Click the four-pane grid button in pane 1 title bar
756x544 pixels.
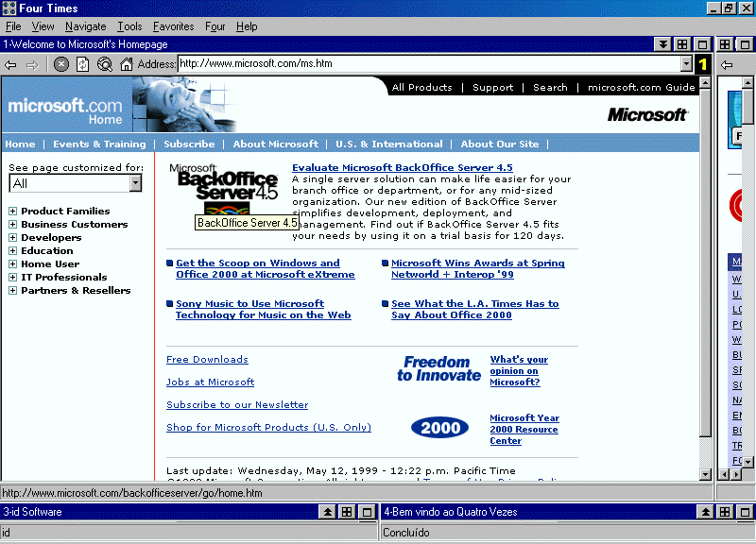point(682,44)
